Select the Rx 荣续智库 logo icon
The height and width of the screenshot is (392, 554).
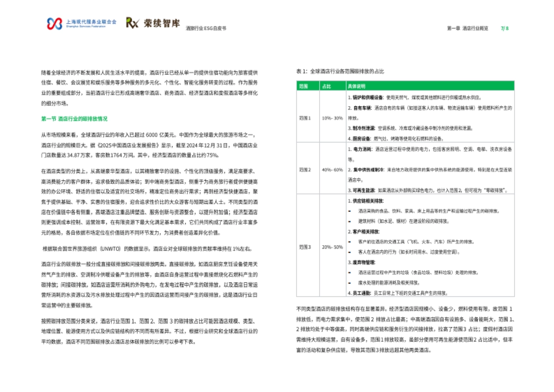click(x=132, y=22)
